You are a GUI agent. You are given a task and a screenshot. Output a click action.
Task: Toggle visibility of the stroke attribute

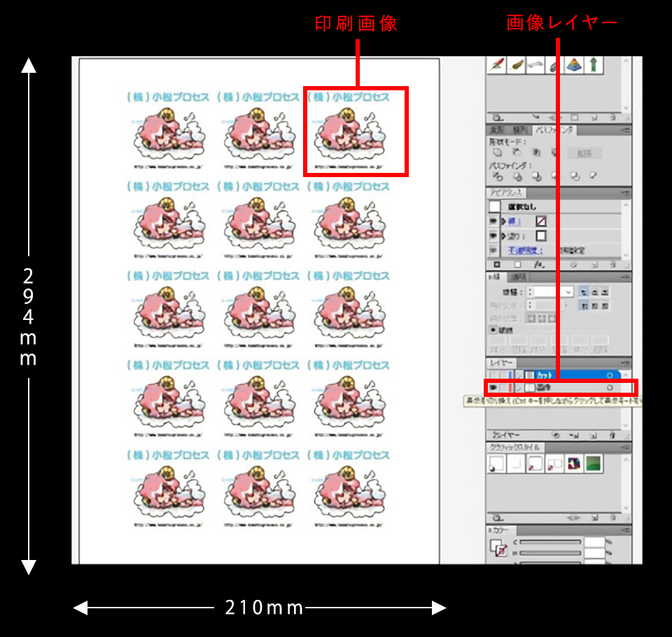493,221
